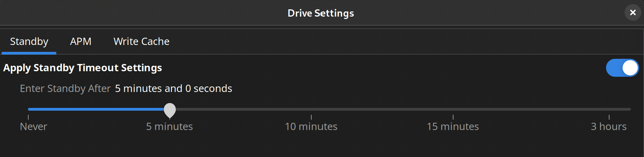Click the Drive Settings title bar
The width and height of the screenshot is (644, 157).
pos(321,13)
